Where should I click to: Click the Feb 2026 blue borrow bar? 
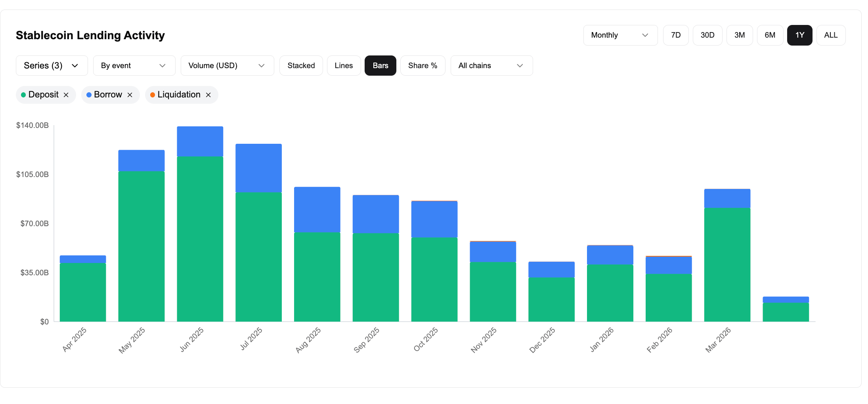click(x=669, y=265)
